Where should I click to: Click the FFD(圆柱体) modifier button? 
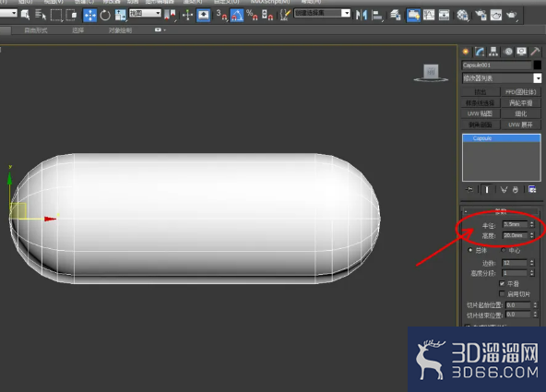coord(520,92)
